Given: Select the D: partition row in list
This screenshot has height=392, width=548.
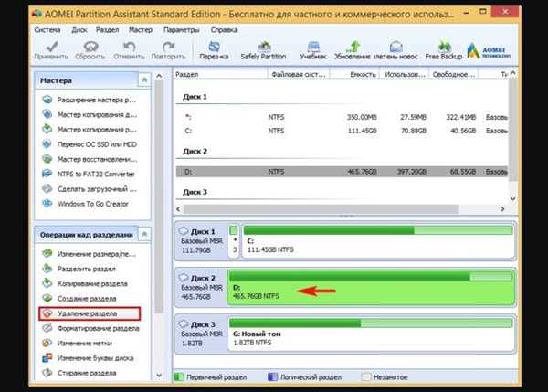Looking at the screenshot, I should pyautogui.click(x=342, y=172).
